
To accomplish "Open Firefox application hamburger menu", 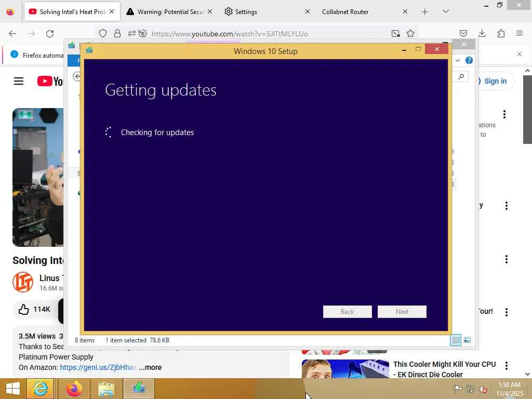I will tap(520, 33).
